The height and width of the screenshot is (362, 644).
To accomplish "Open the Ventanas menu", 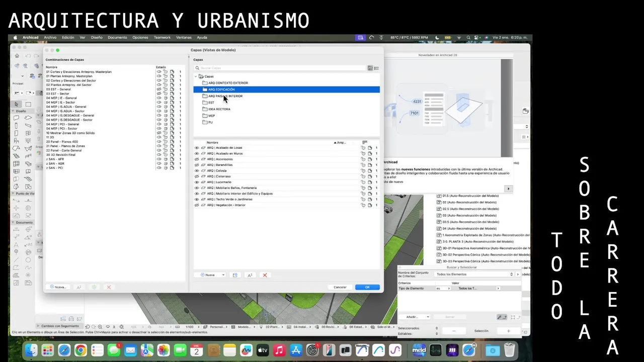I will pos(184,37).
